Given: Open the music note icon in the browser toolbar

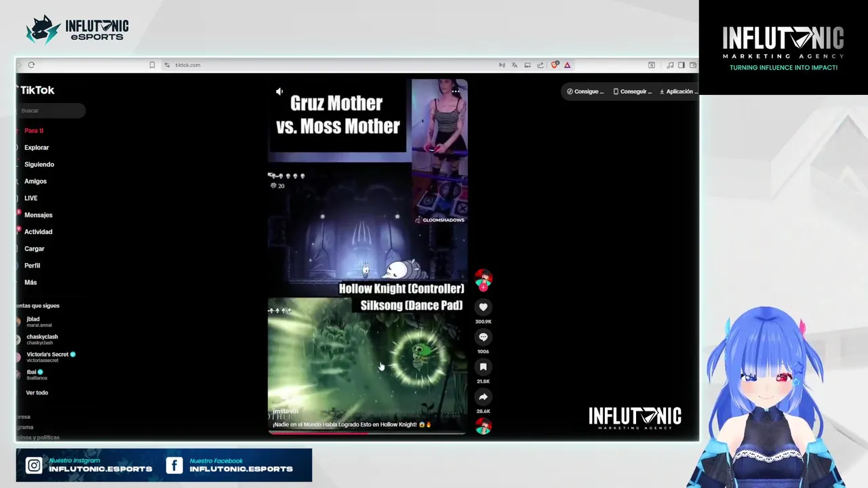Looking at the screenshot, I should pyautogui.click(x=670, y=65).
